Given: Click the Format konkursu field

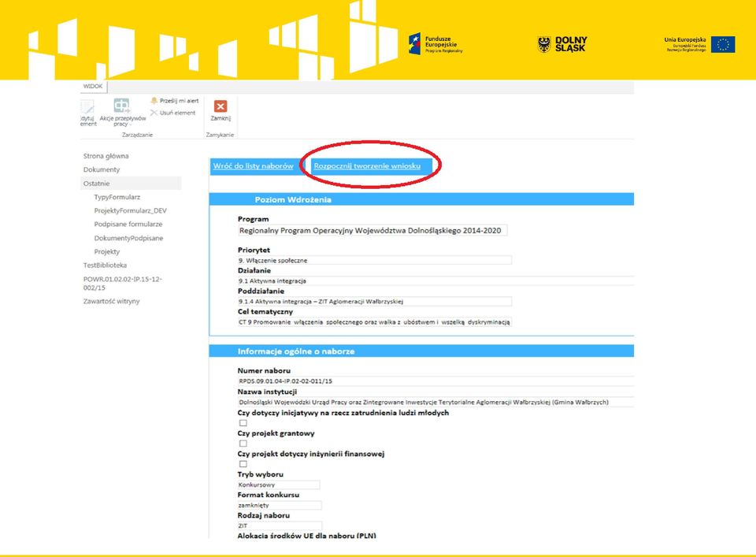Looking at the screenshot, I should coord(279,506).
